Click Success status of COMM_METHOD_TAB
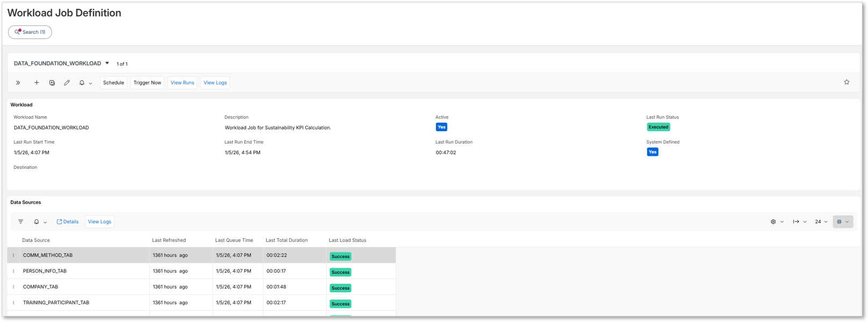 (x=340, y=256)
